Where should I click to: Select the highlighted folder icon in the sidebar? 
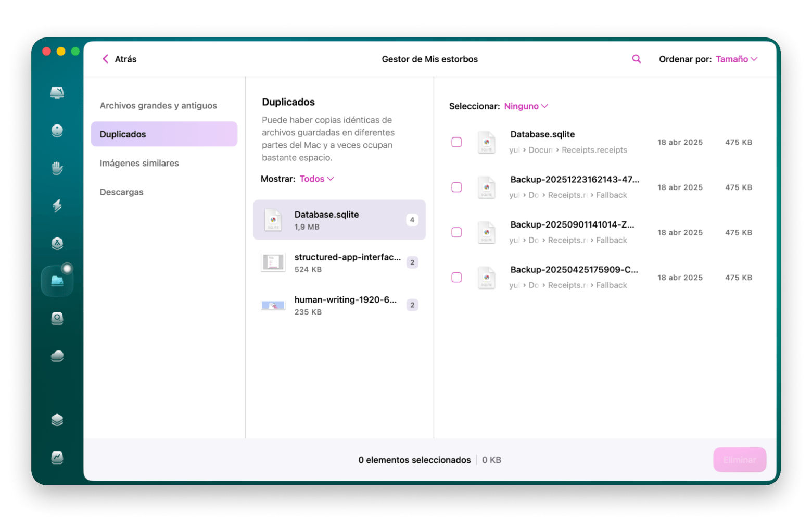coord(57,281)
